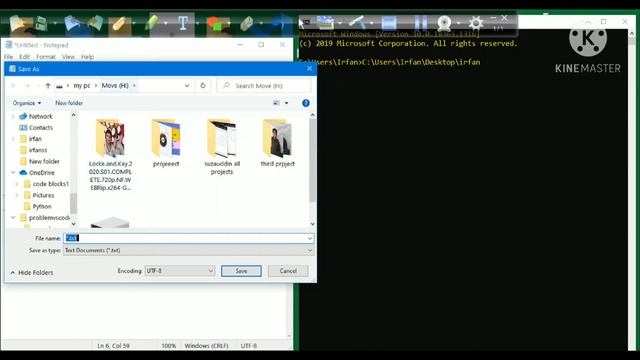
Task: Open Save As dialog help
Action: tap(306, 103)
